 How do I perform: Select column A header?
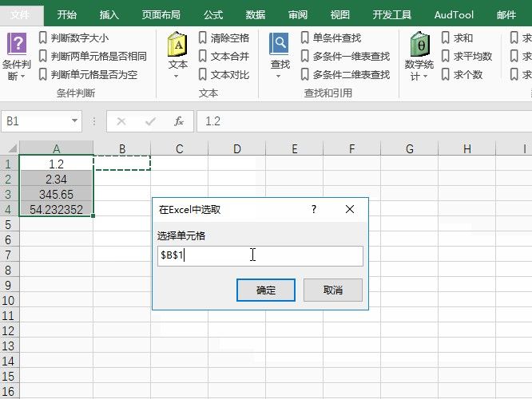tap(57, 148)
